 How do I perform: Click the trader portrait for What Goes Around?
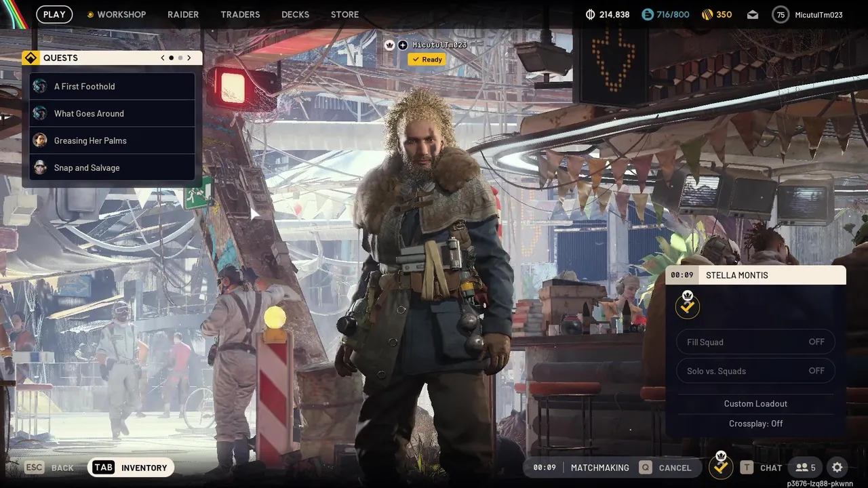point(40,113)
